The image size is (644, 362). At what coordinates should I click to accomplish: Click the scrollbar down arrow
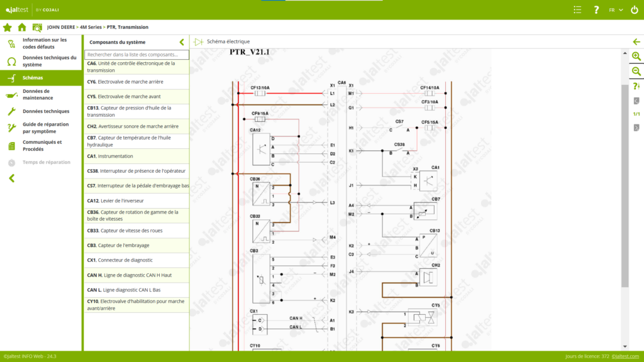(625, 346)
